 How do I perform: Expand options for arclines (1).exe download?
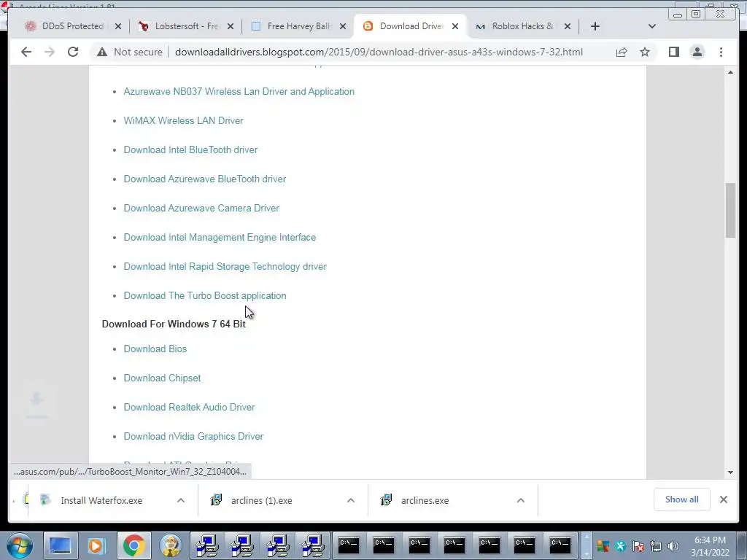pyautogui.click(x=351, y=500)
